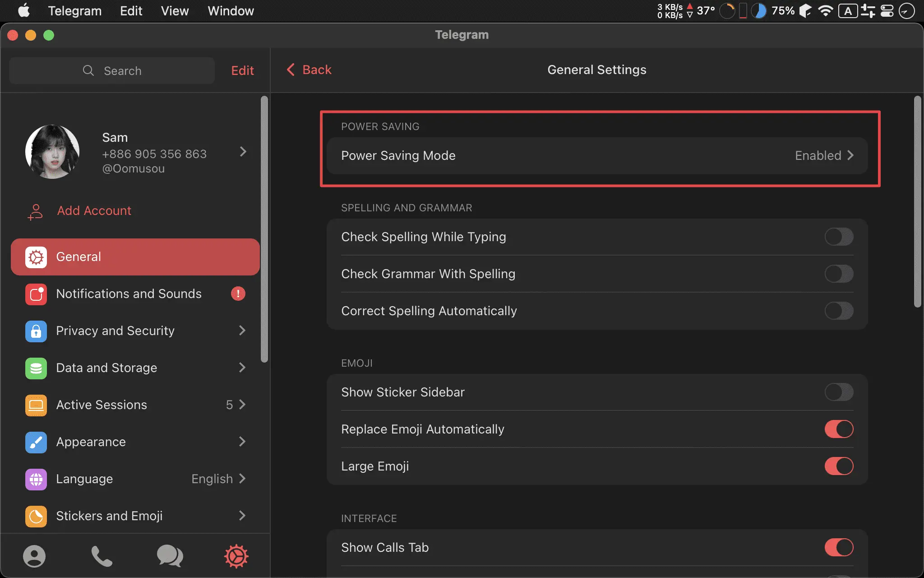
Task: Open Power Saving Mode Enabled chevron
Action: [x=850, y=155]
